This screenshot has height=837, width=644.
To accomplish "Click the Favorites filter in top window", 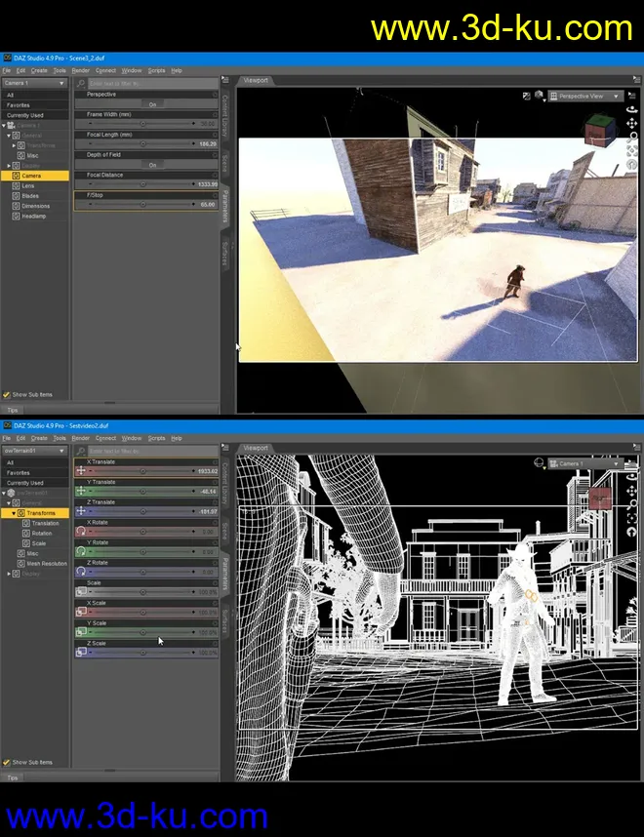I will tap(19, 105).
